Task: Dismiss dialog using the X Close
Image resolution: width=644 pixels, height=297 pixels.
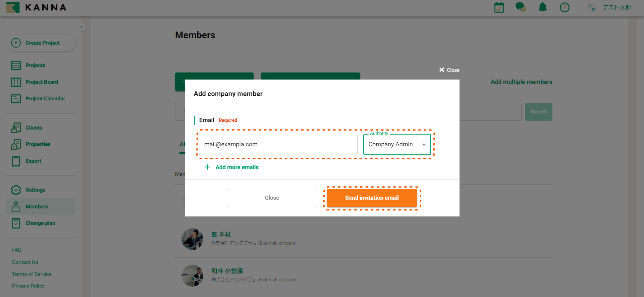Action: point(449,70)
